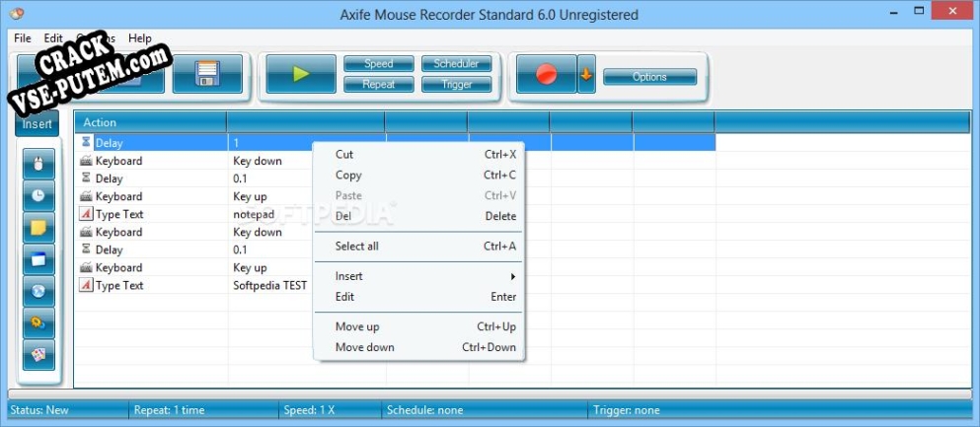Start recording with the red circle button
Viewport: 980px width, 427px height.
(546, 74)
